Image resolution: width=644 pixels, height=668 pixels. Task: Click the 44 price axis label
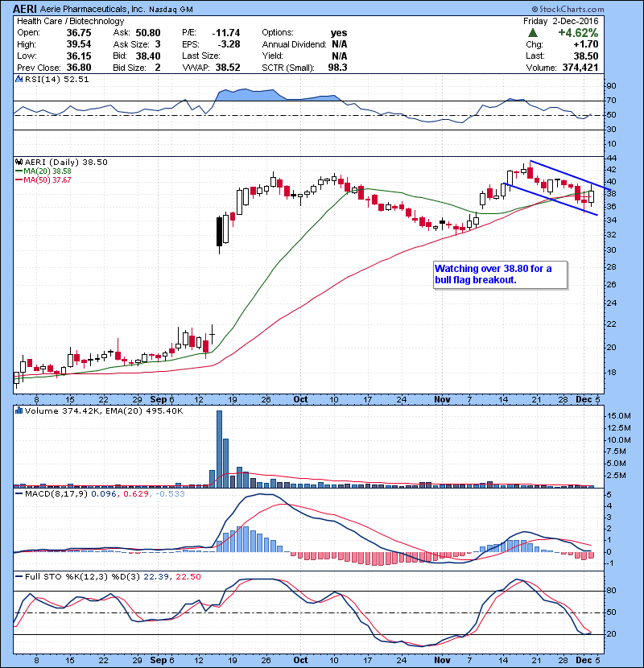click(x=612, y=159)
